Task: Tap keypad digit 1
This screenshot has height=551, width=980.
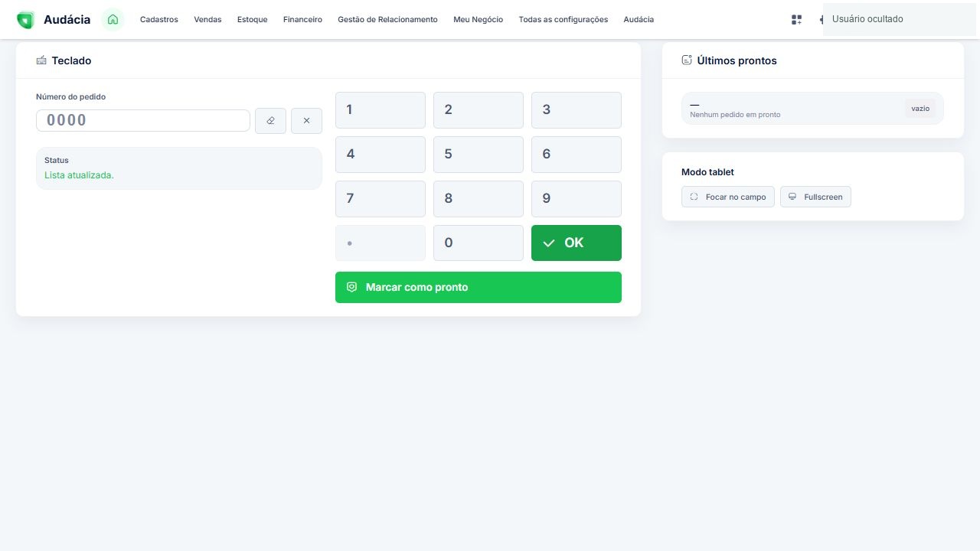Action: [381, 110]
